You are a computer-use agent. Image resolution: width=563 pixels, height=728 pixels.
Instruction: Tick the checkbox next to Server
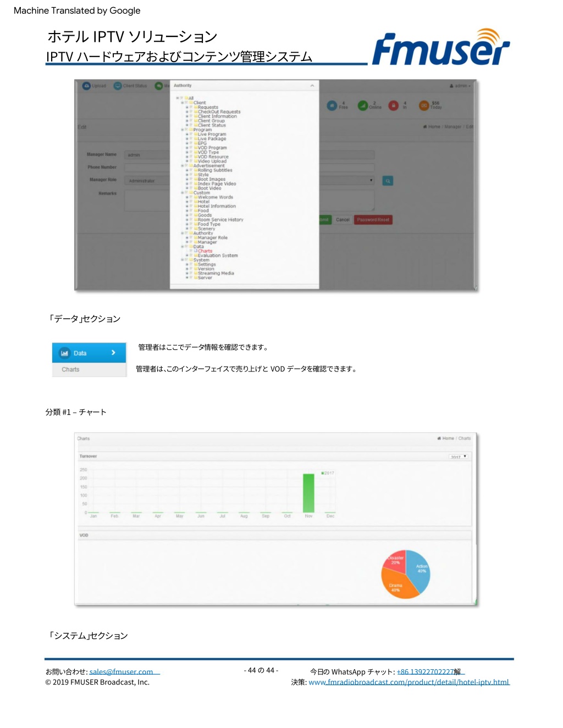191,278
